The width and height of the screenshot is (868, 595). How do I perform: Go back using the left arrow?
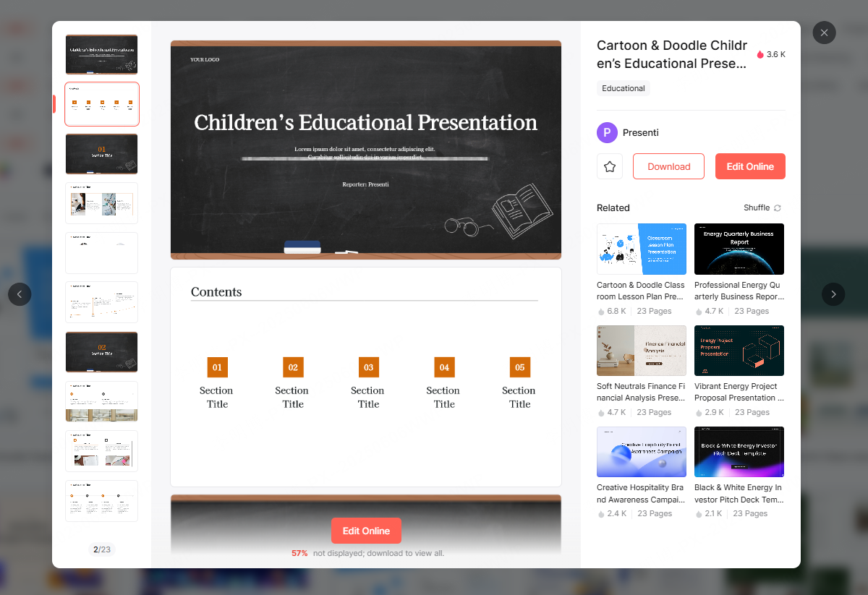pos(20,294)
